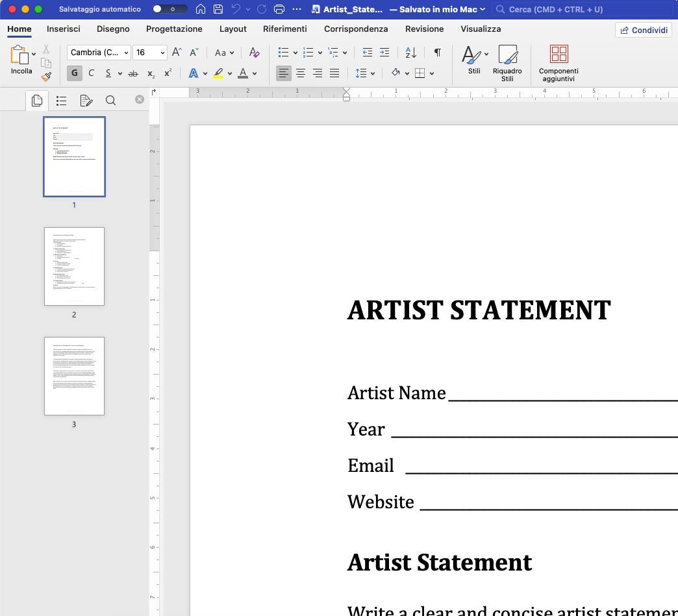Close the navigation sidebar pane
Viewport: 678px width, 616px height.
139,99
